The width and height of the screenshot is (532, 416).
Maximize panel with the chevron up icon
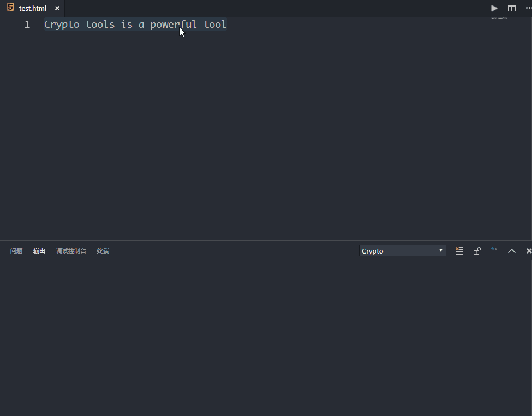point(512,251)
